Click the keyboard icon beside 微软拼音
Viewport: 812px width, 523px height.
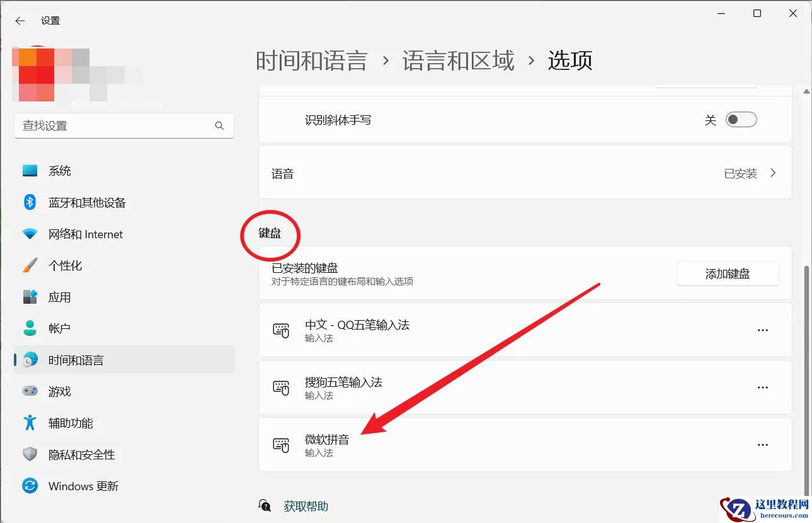coord(280,444)
